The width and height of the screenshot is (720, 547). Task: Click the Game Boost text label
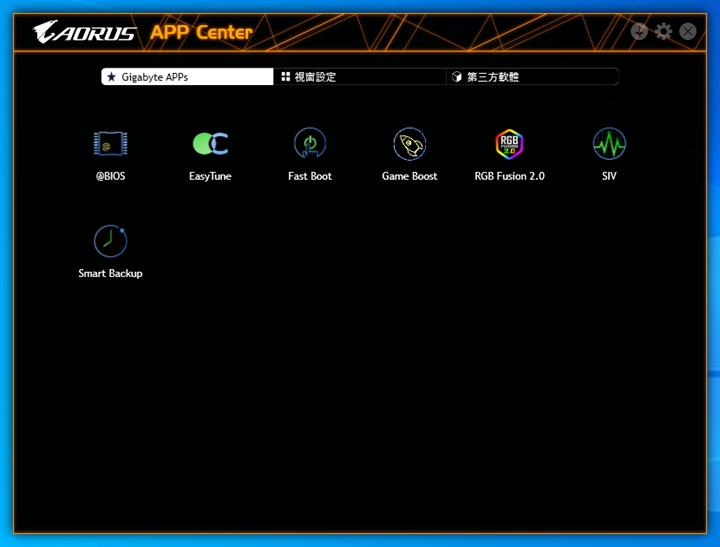[410, 176]
